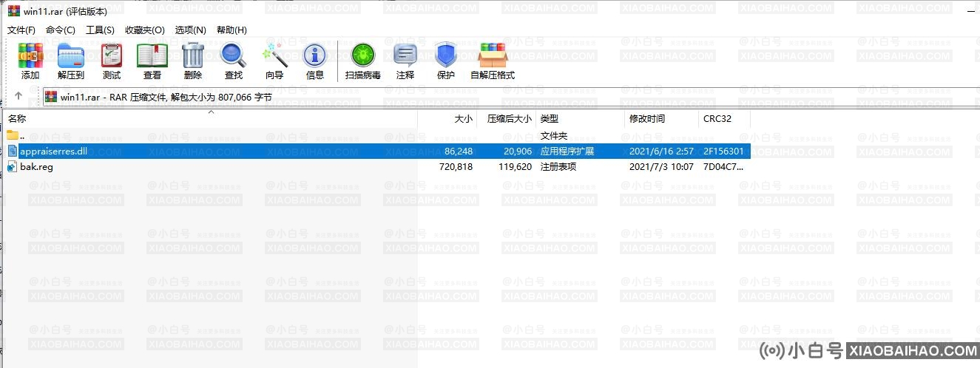Sort by the 类型 column header
980x368 pixels.
coord(581,118)
